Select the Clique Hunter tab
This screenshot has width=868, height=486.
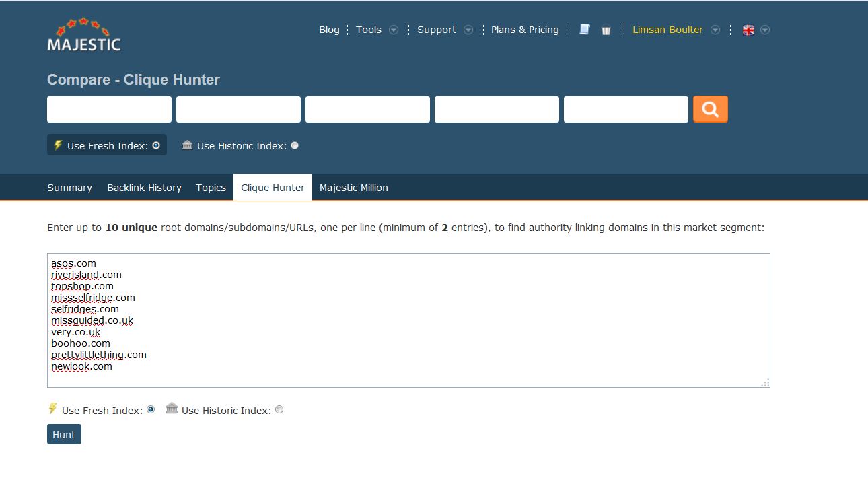coord(273,187)
